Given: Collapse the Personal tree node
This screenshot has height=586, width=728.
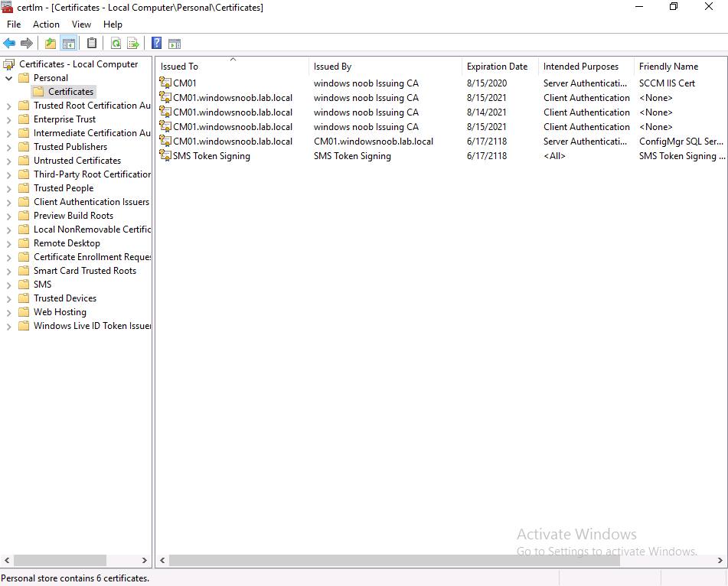Looking at the screenshot, I should click(x=8, y=78).
